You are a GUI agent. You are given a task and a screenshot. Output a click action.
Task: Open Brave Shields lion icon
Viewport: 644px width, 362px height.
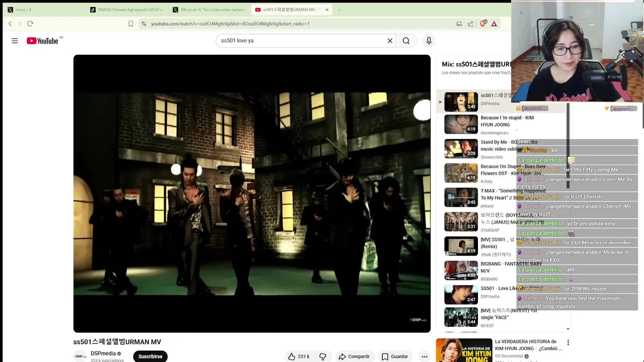click(x=483, y=24)
